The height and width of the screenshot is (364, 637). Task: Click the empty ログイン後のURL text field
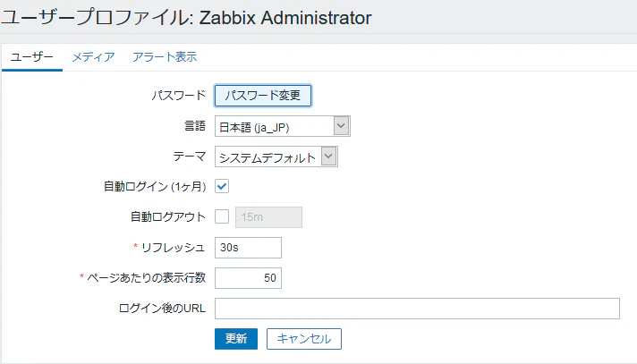pos(417,309)
